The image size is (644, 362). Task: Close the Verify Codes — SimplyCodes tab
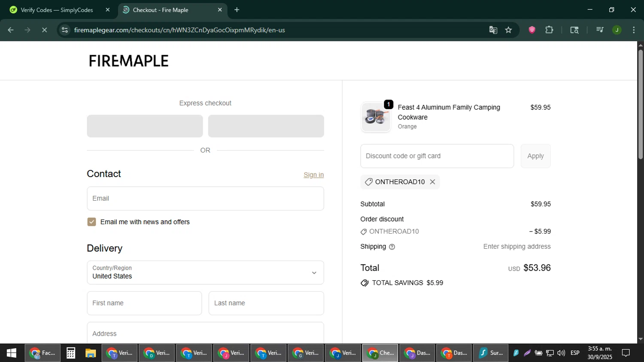click(x=108, y=10)
